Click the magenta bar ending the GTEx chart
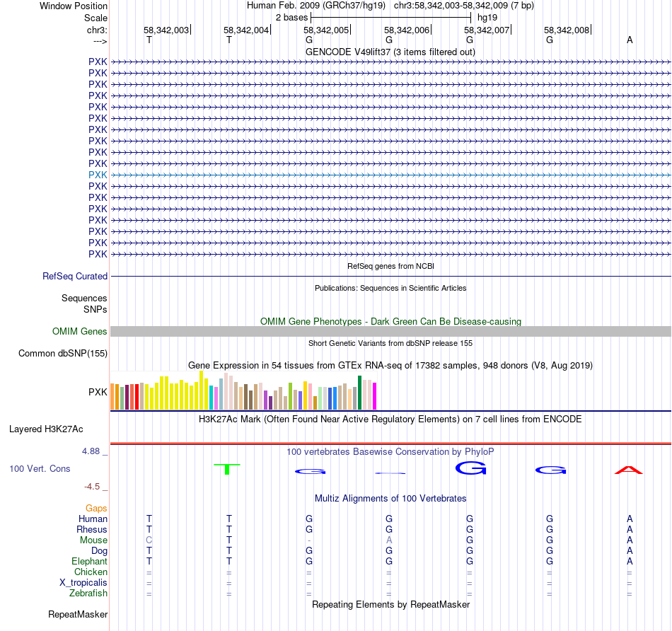Viewport: 672px width, 631px height. [x=375, y=396]
